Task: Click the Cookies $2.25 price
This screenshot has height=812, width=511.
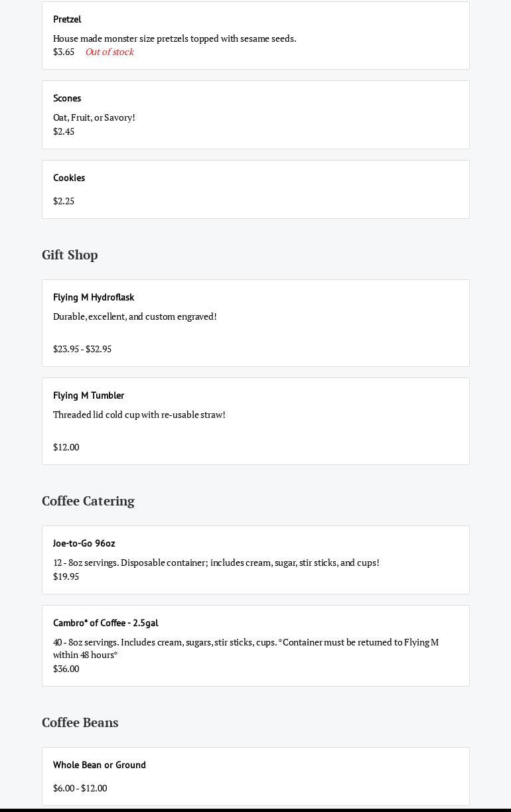Action: click(64, 201)
